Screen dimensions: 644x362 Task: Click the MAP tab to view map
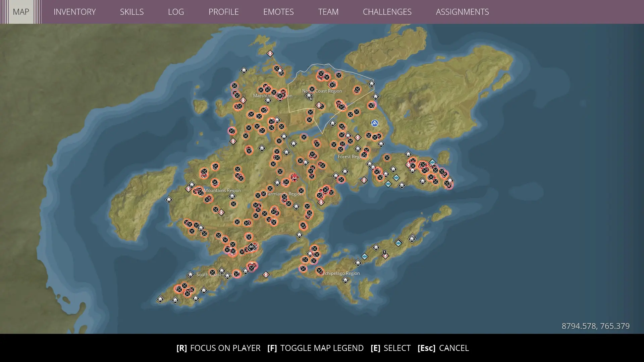(x=21, y=11)
